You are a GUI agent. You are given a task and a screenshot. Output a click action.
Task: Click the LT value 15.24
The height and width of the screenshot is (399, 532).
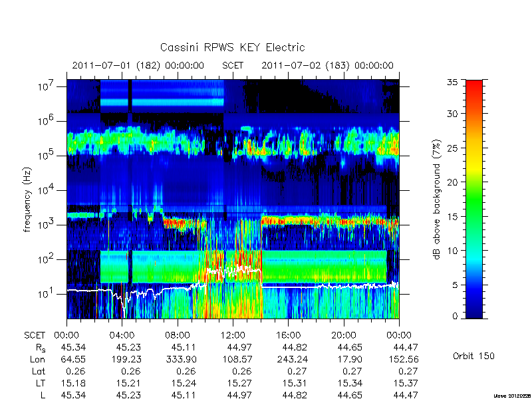pos(184,383)
